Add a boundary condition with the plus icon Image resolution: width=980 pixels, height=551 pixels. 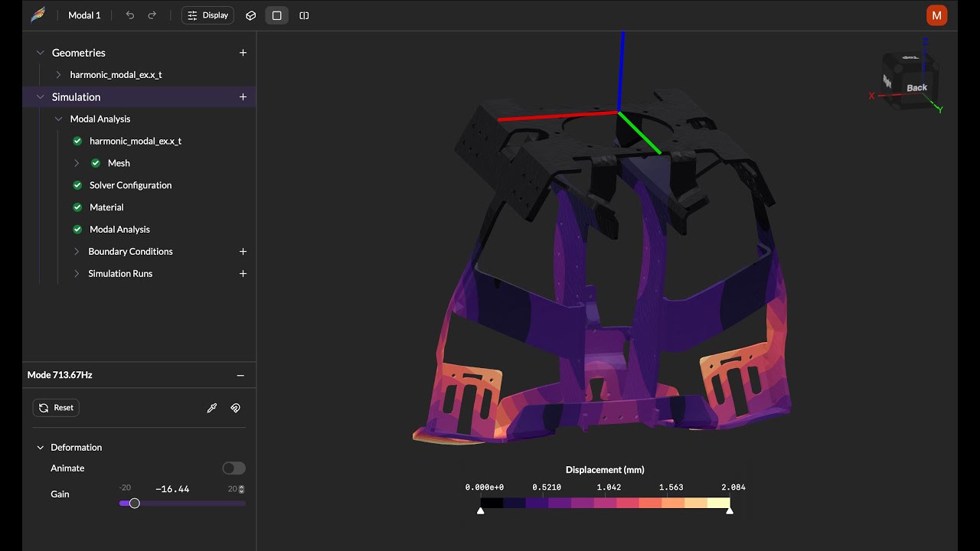point(243,251)
